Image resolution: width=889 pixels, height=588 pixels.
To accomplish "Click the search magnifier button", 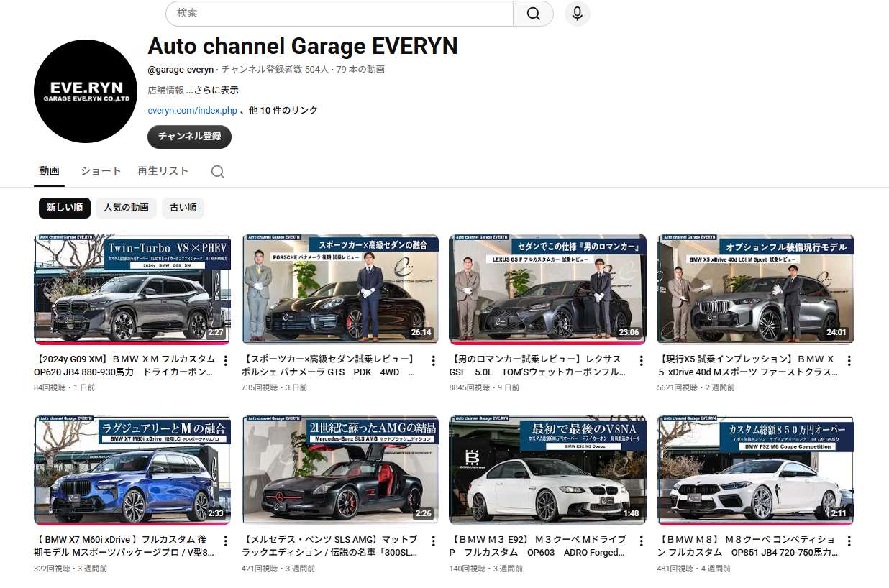I will tap(533, 14).
